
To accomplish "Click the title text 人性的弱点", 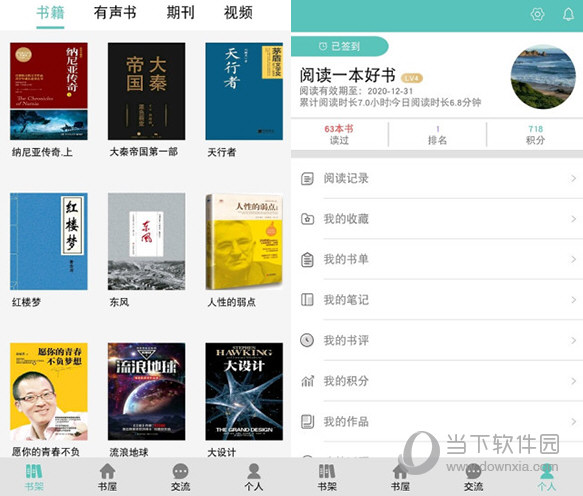I will pyautogui.click(x=232, y=302).
